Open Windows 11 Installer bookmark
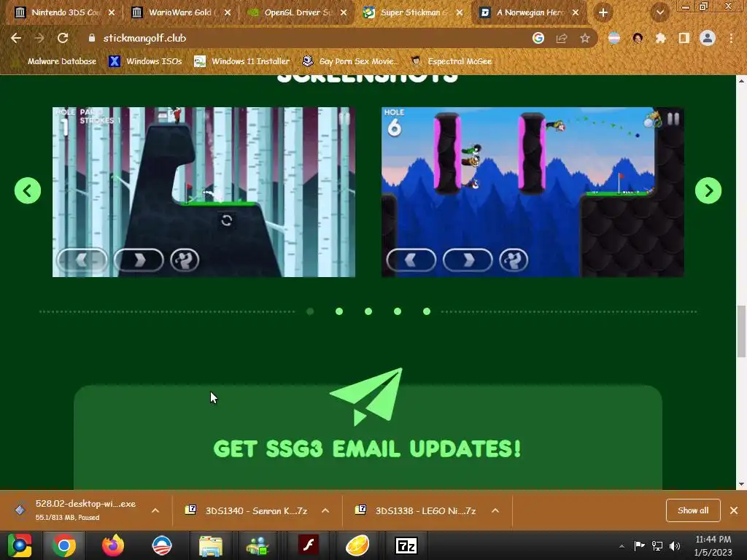 click(242, 61)
